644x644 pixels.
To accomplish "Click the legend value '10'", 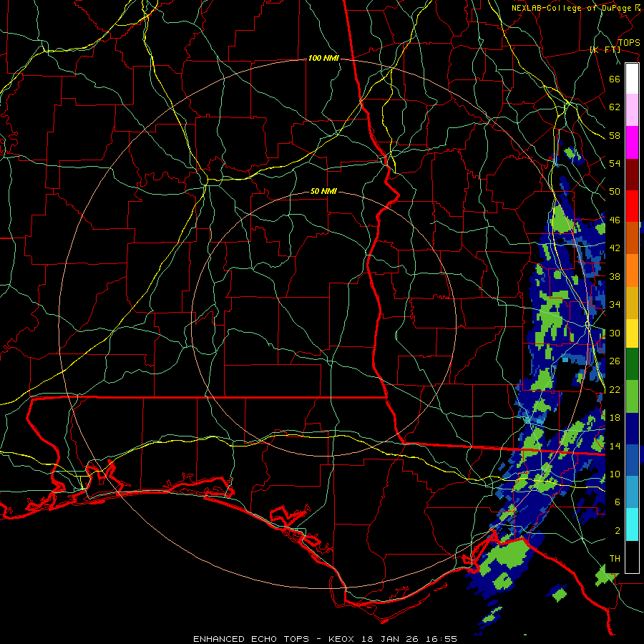I will pos(615,474).
